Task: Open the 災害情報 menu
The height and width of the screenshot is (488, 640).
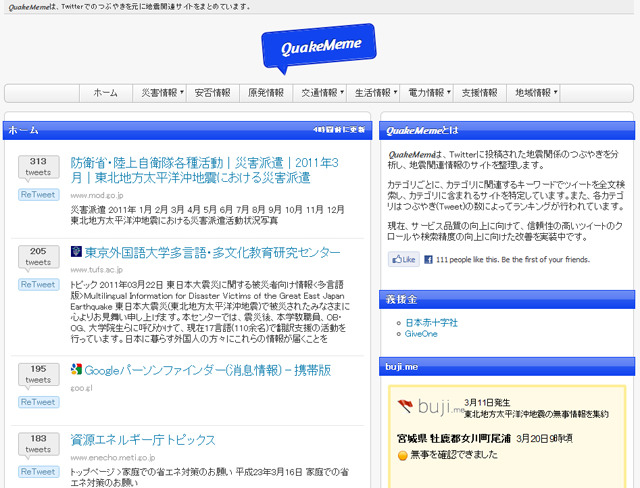Action: (159, 93)
